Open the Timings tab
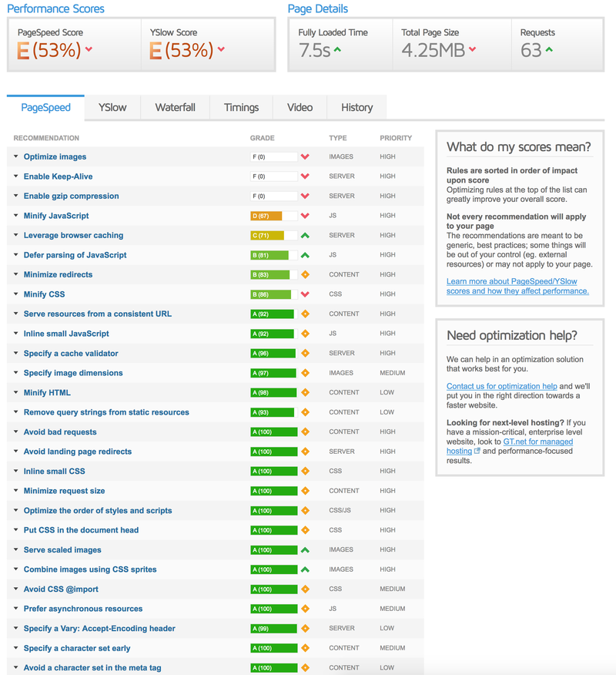The height and width of the screenshot is (675, 616). tap(241, 108)
